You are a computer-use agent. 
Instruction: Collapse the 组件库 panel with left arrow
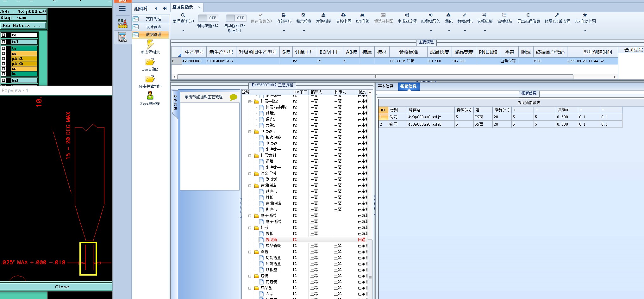pos(156,9)
